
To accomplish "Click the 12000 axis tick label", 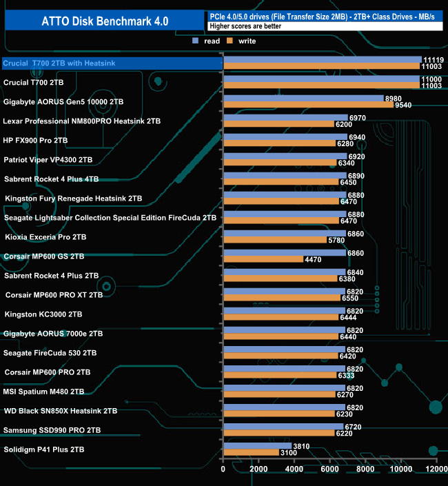I will [436, 469].
